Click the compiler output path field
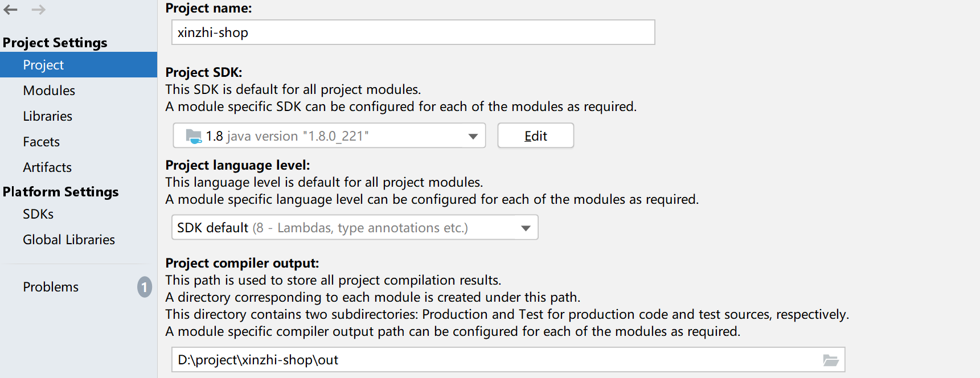Image resolution: width=980 pixels, height=378 pixels. tap(508, 360)
